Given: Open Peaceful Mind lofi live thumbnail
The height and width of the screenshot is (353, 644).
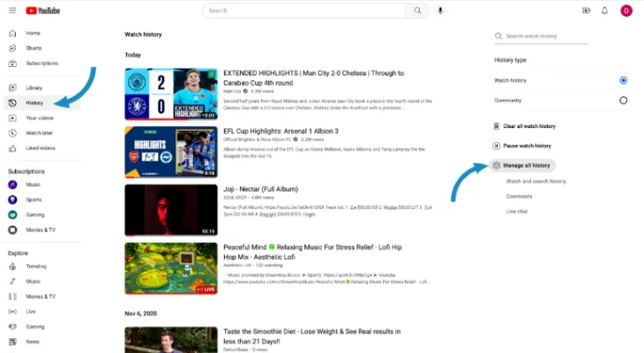Looking at the screenshot, I should pyautogui.click(x=171, y=268).
